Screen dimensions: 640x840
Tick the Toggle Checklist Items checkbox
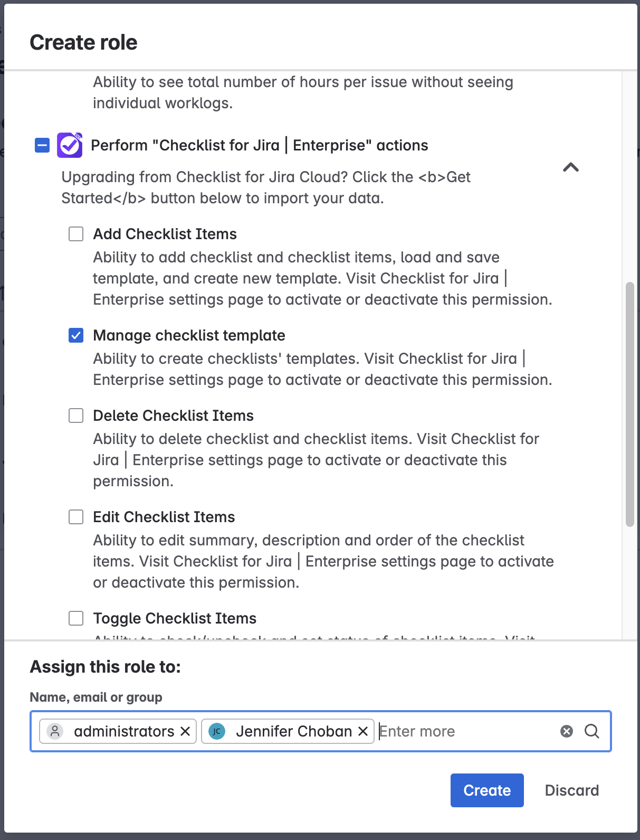click(x=76, y=618)
